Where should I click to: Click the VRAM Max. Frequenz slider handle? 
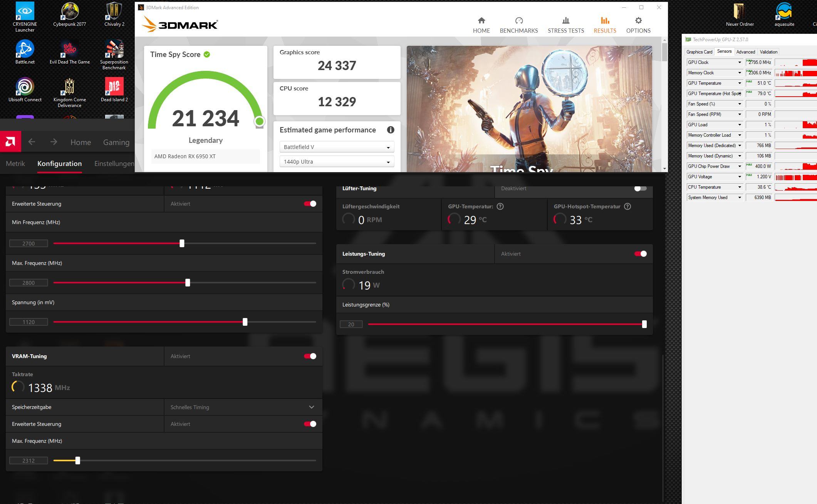click(x=77, y=460)
